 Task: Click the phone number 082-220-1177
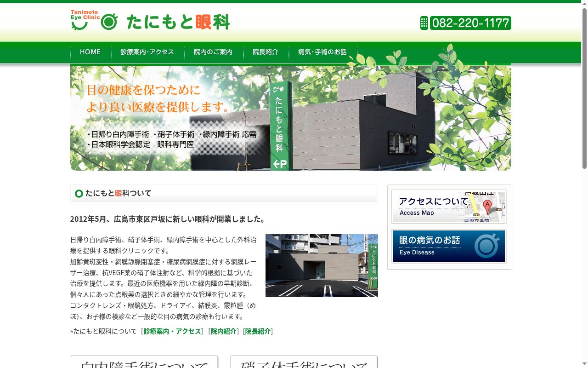click(470, 23)
